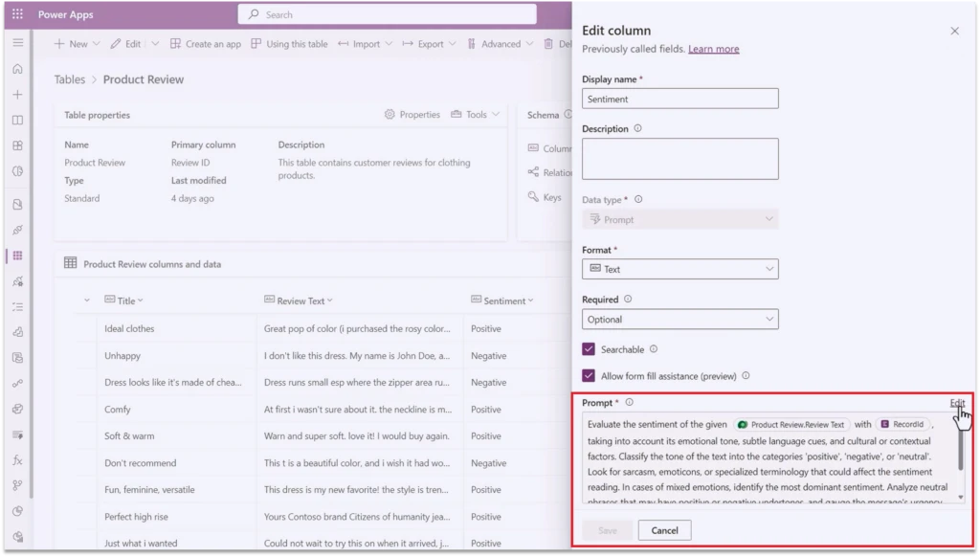
Task: Open the Required dropdown showing Optional
Action: pos(679,319)
